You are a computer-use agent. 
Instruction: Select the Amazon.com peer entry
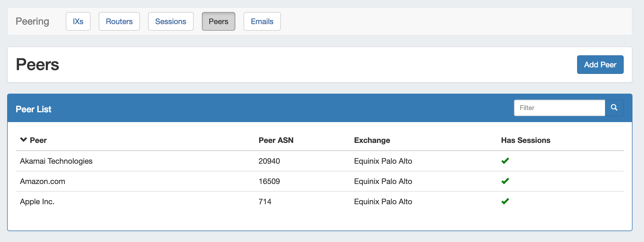(43, 181)
